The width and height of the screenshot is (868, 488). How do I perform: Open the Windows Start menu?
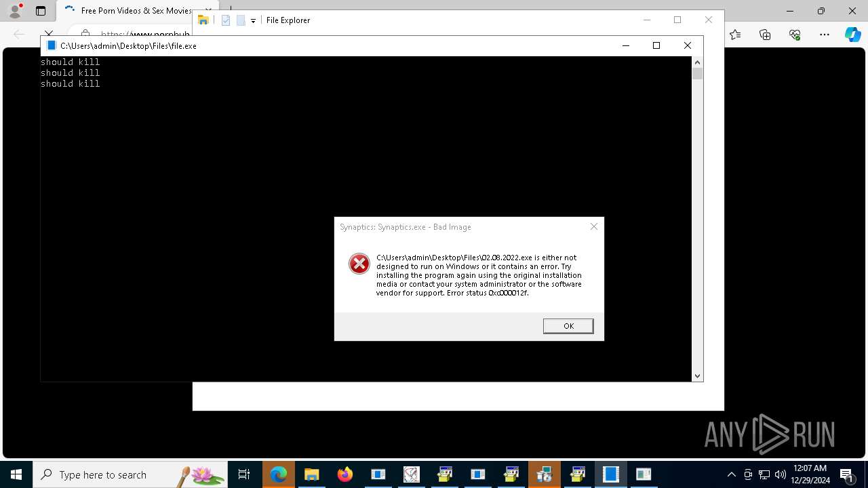[16, 474]
